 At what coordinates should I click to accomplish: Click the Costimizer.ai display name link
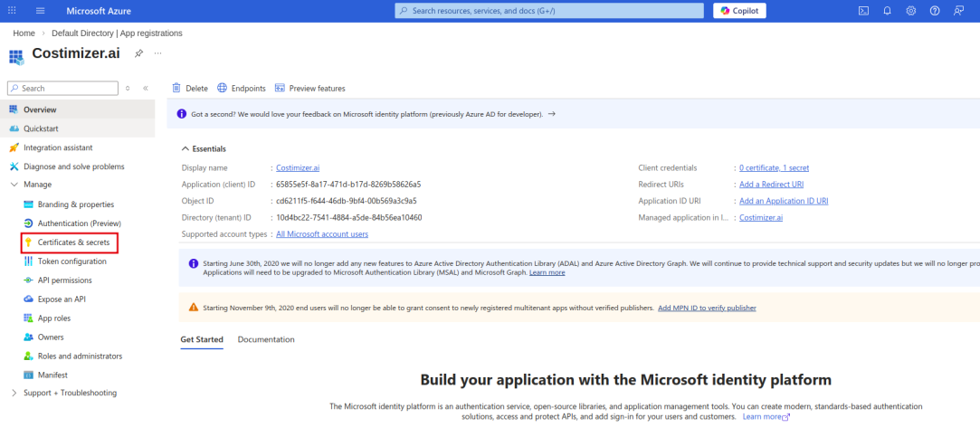(x=298, y=167)
